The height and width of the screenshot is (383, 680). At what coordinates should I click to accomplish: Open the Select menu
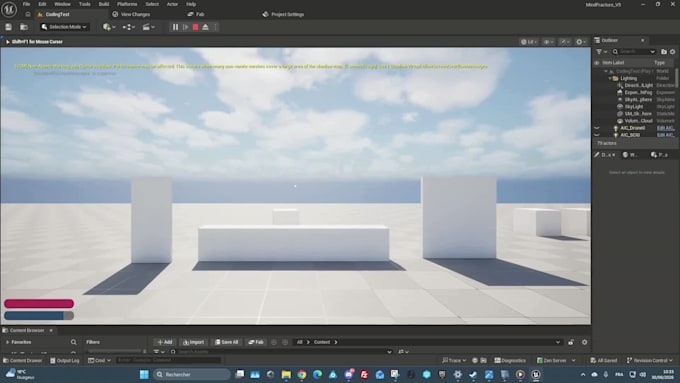coord(152,4)
